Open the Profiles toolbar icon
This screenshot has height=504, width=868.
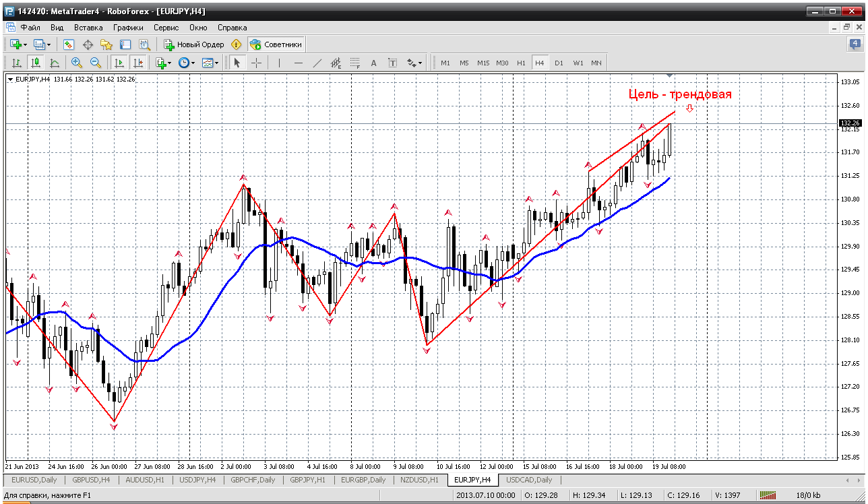coord(41,44)
